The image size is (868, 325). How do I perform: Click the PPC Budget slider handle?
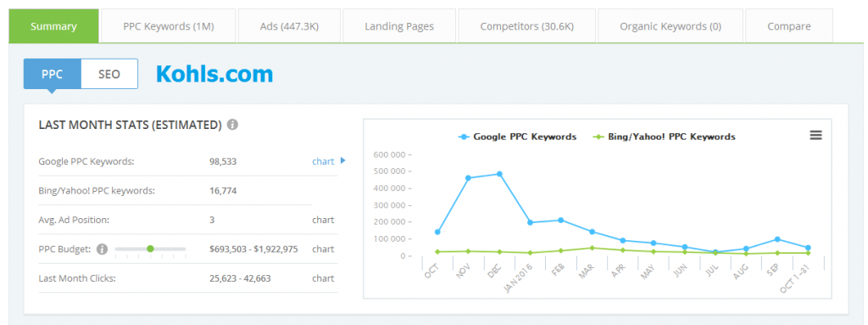coord(150,249)
